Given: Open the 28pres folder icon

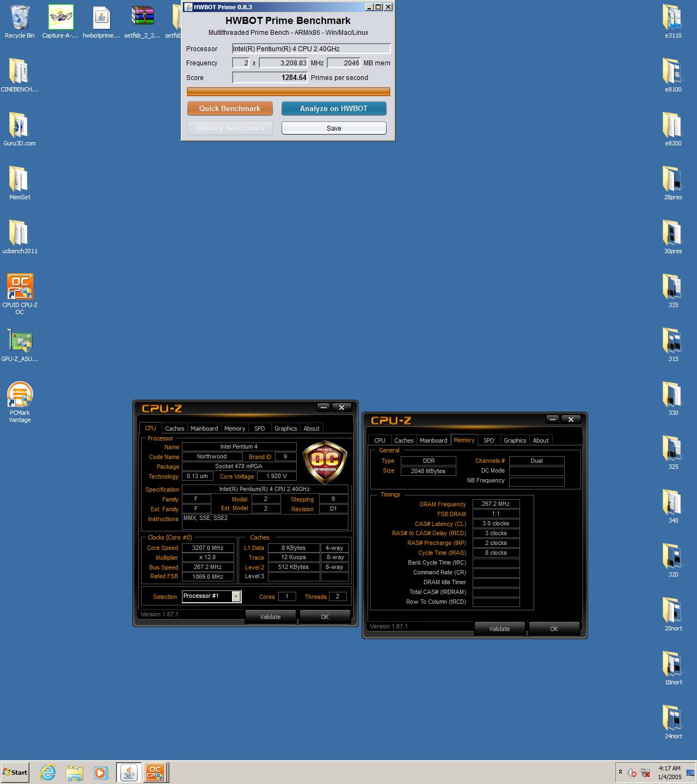Looking at the screenshot, I should click(673, 183).
